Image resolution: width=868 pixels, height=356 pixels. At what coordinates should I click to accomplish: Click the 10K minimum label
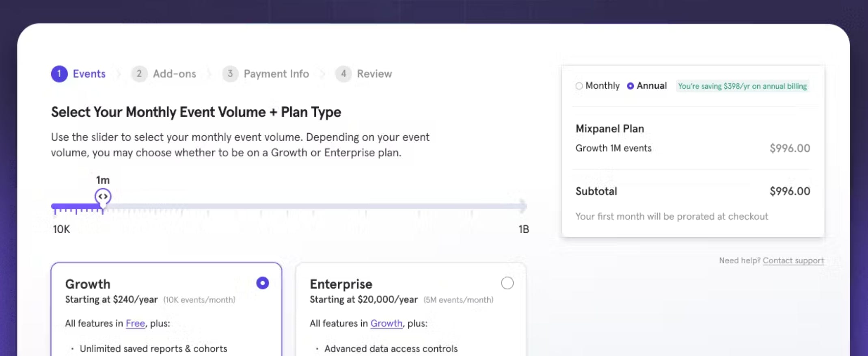pos(61,229)
